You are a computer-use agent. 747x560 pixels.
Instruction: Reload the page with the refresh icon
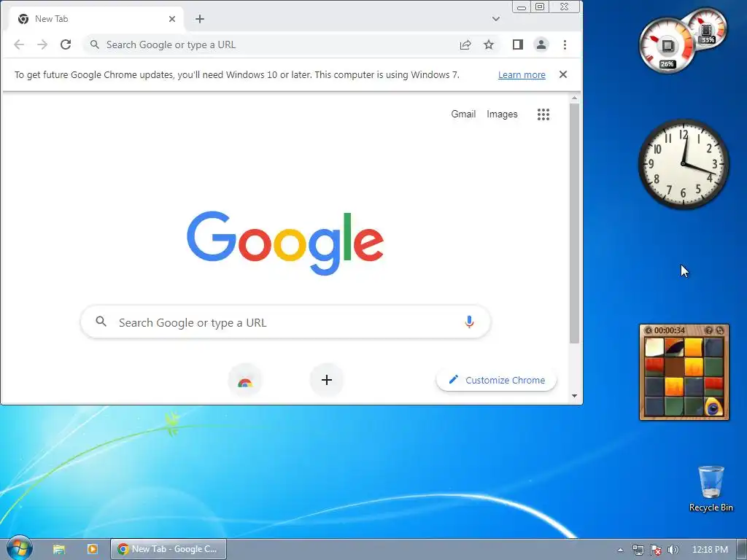pos(66,44)
